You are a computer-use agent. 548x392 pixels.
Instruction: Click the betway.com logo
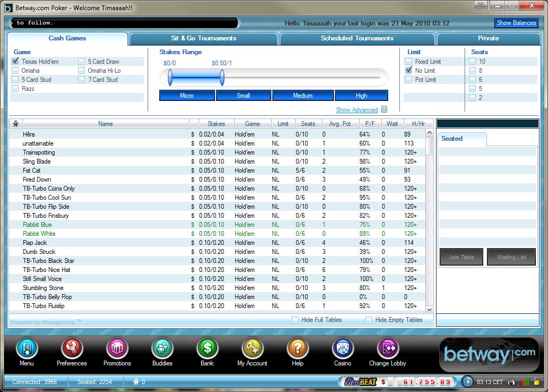[x=489, y=355]
